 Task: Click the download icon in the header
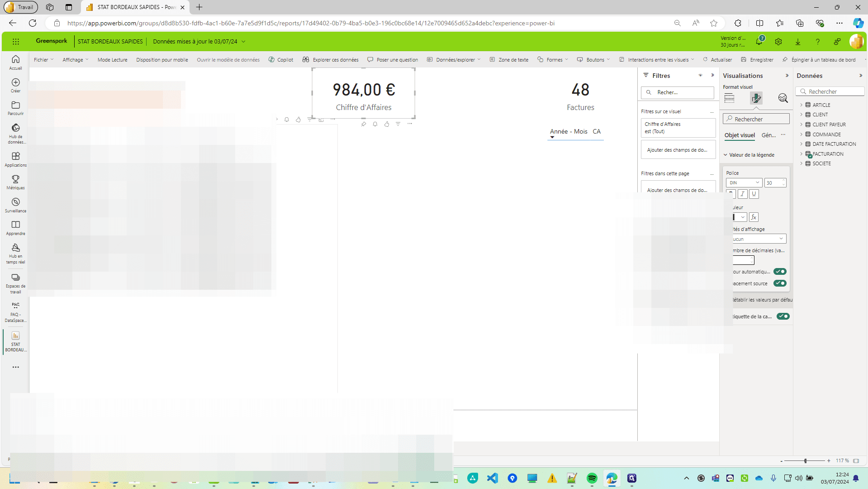click(x=798, y=42)
